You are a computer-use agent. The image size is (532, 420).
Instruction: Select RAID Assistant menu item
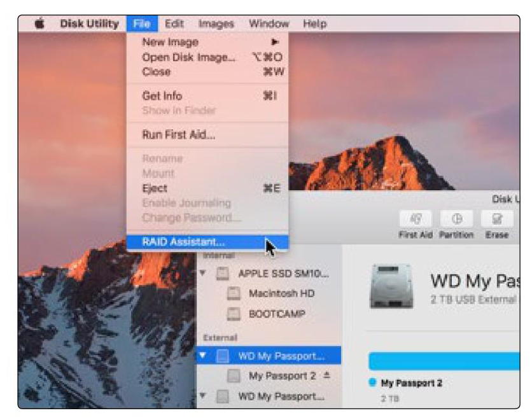[x=207, y=242]
